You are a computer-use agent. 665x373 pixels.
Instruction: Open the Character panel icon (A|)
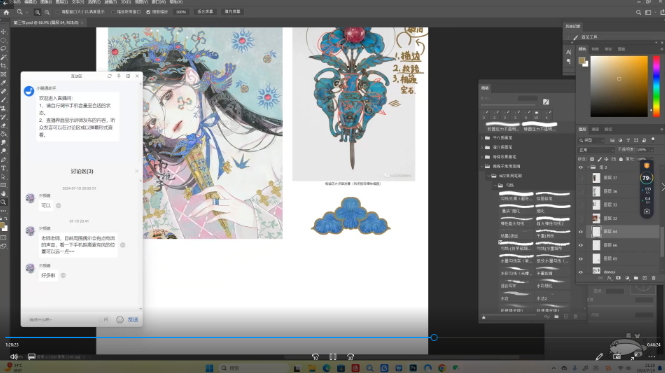[568, 52]
